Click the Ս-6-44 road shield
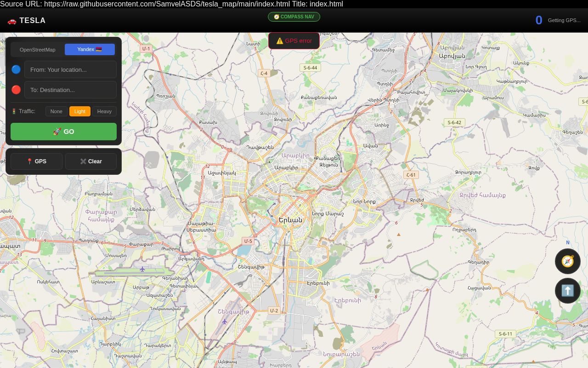 point(311,68)
